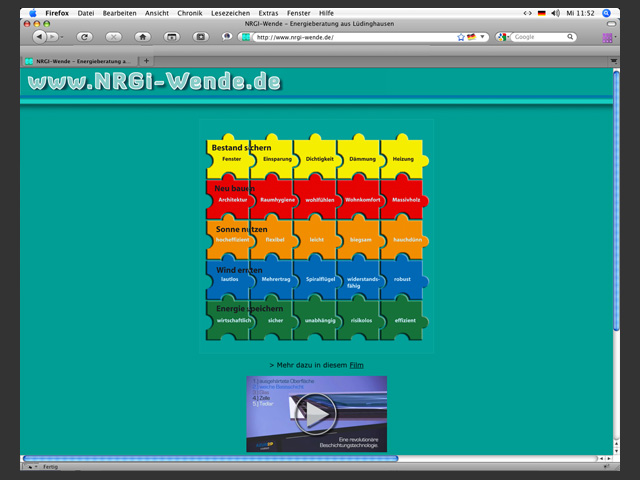Click the Forward arrow button

(x=52, y=37)
